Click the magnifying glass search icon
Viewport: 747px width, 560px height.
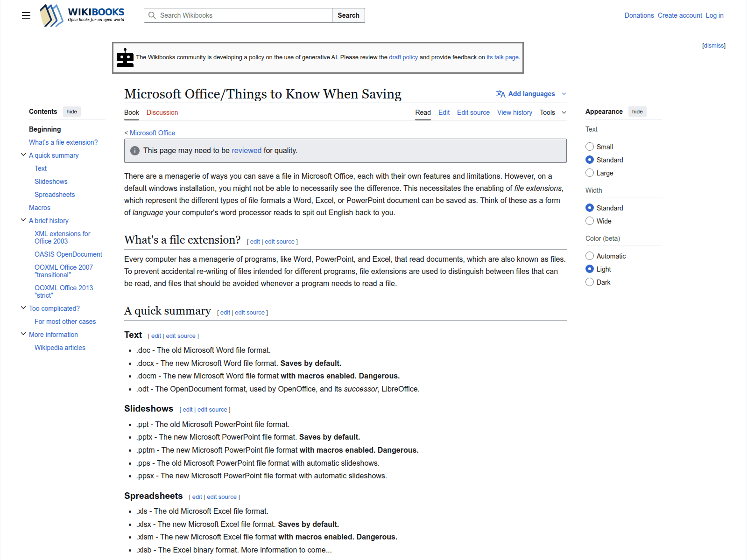point(152,15)
